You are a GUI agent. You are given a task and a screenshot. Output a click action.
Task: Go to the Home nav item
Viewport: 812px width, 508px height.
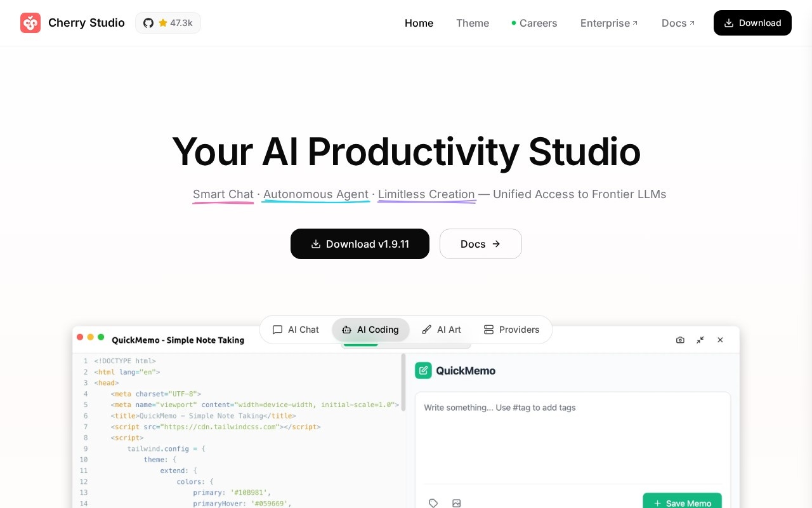tap(419, 23)
